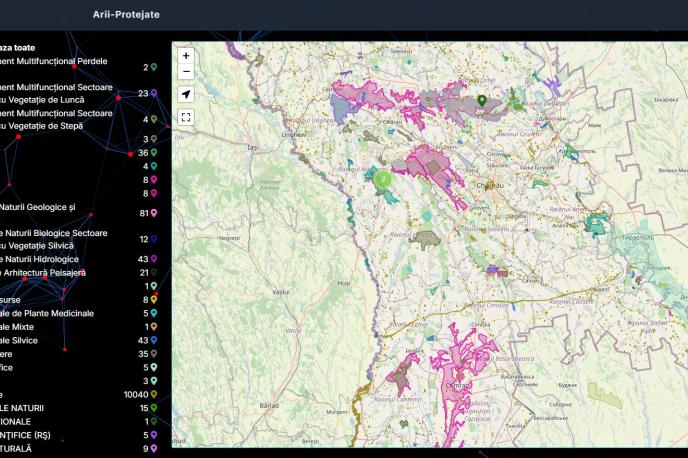Select the 'Naturii Hidrologice' legend entry
The height and width of the screenshot is (458, 688).
tap(39, 259)
